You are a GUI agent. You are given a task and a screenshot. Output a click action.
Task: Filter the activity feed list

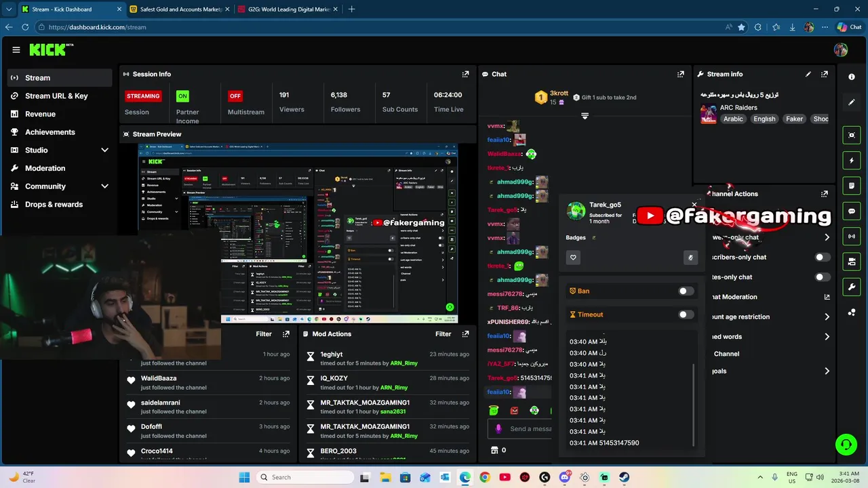click(x=264, y=334)
